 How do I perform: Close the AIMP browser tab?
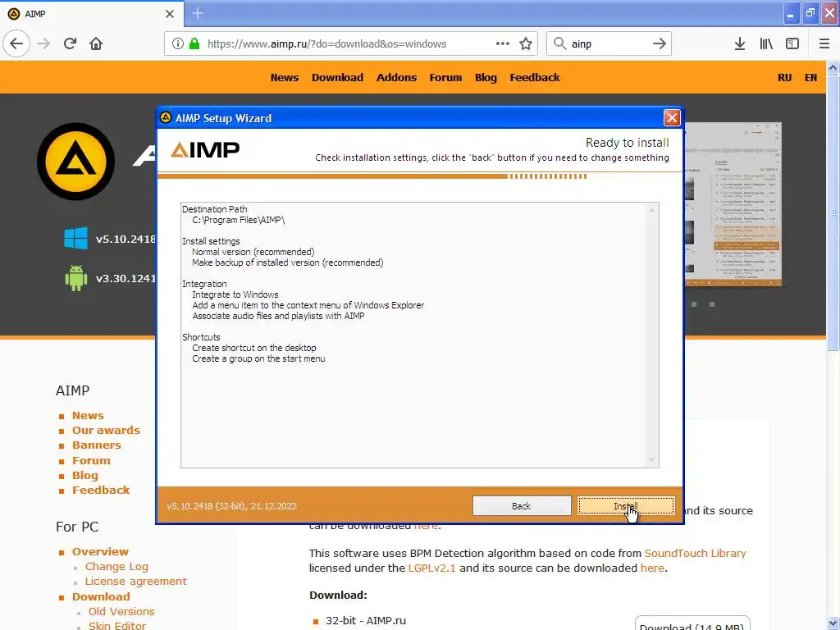pyautogui.click(x=170, y=14)
